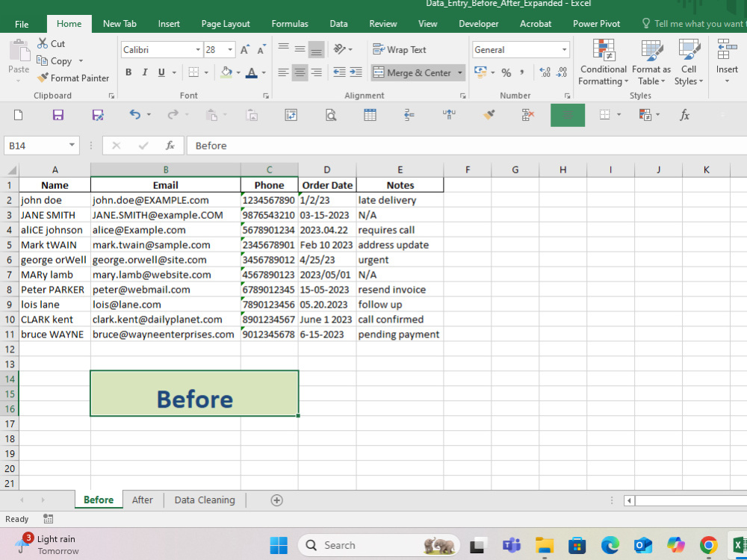The image size is (747, 560).
Task: Save the workbook with the purple disk icon
Action: click(x=58, y=115)
